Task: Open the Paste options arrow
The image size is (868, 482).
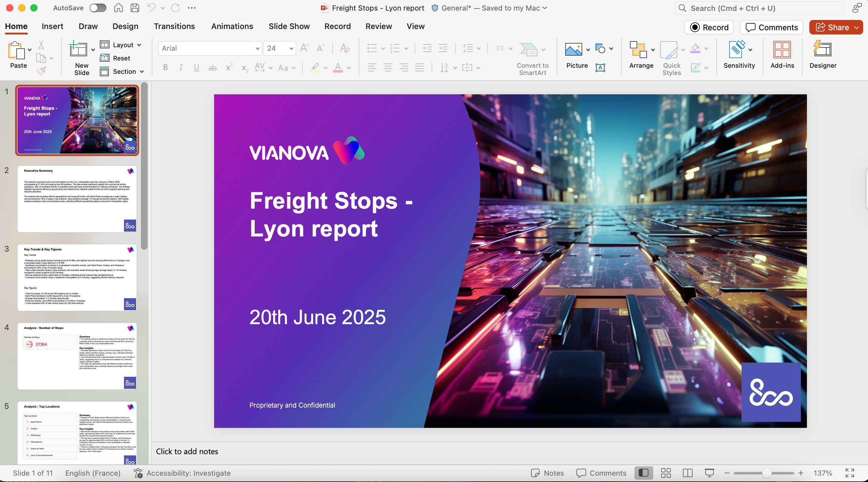Action: (30, 50)
